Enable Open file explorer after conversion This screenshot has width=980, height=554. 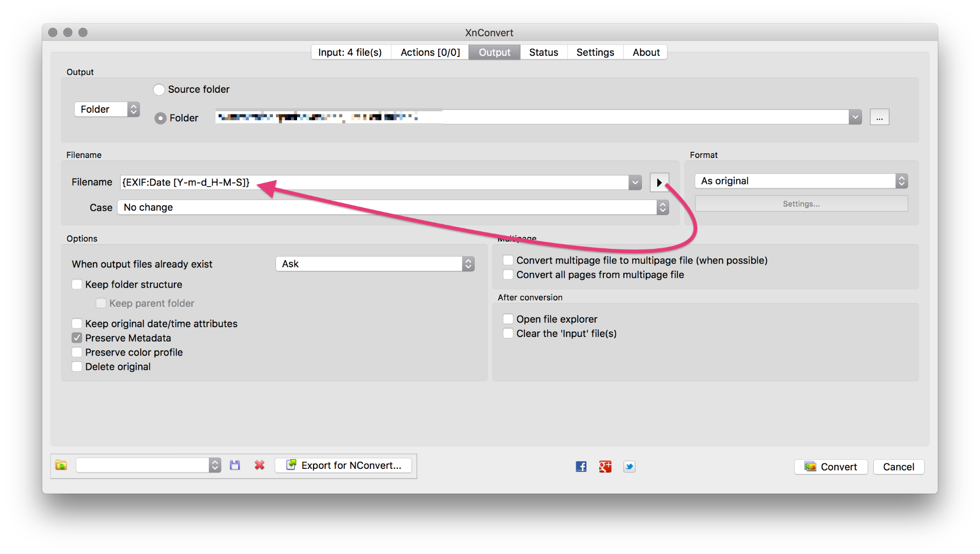[508, 319]
